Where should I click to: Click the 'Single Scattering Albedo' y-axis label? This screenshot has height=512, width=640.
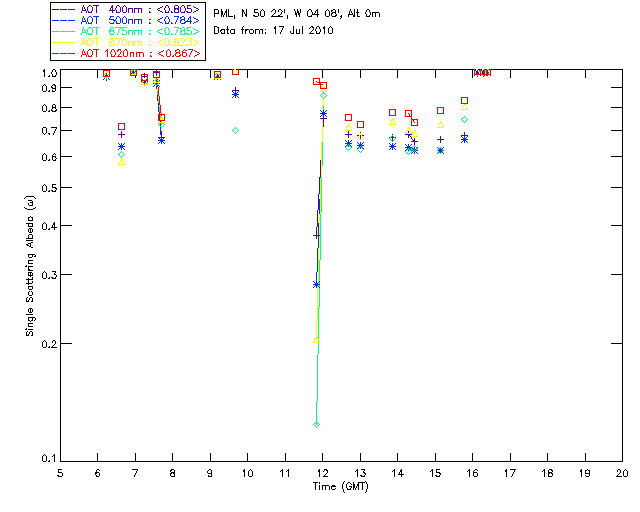tap(30, 266)
